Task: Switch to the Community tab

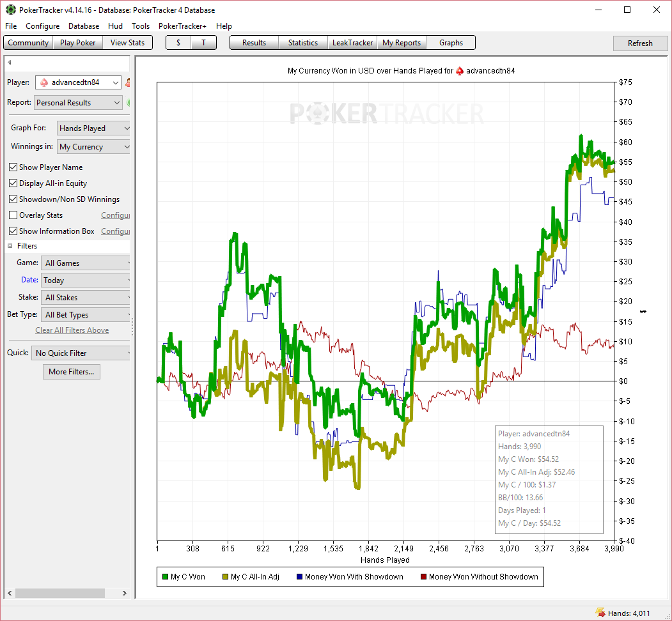Action: tap(28, 43)
